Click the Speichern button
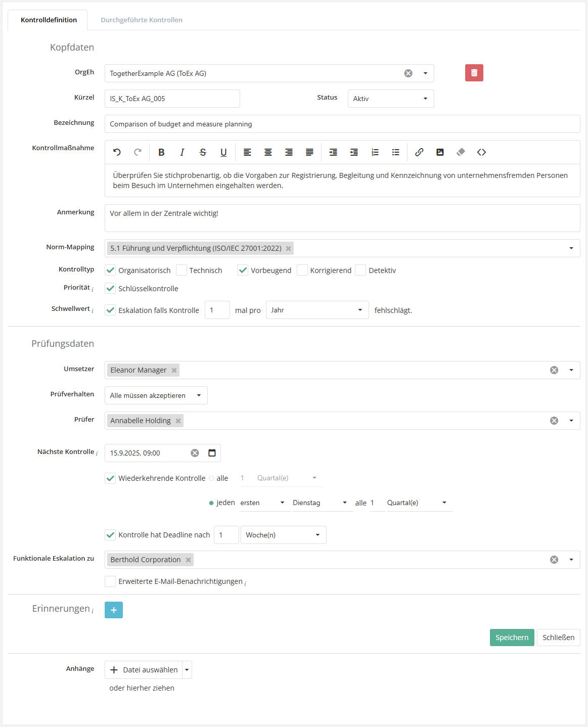The image size is (588, 727). (x=512, y=638)
